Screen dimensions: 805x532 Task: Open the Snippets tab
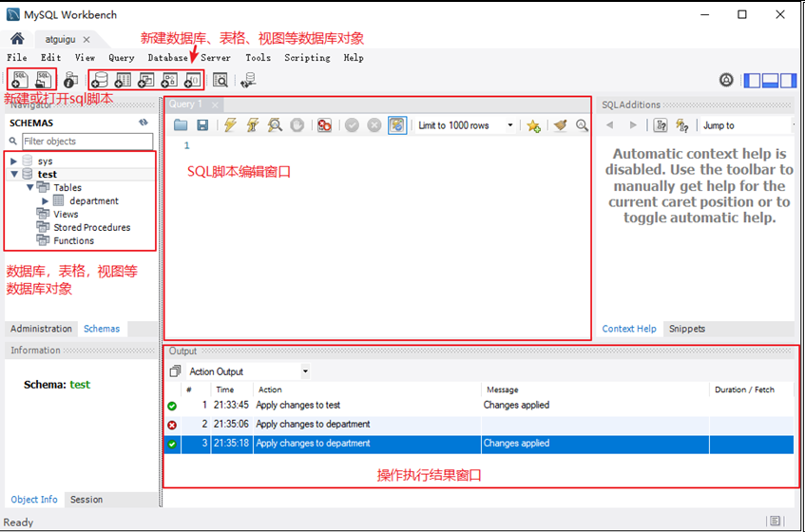coord(687,329)
